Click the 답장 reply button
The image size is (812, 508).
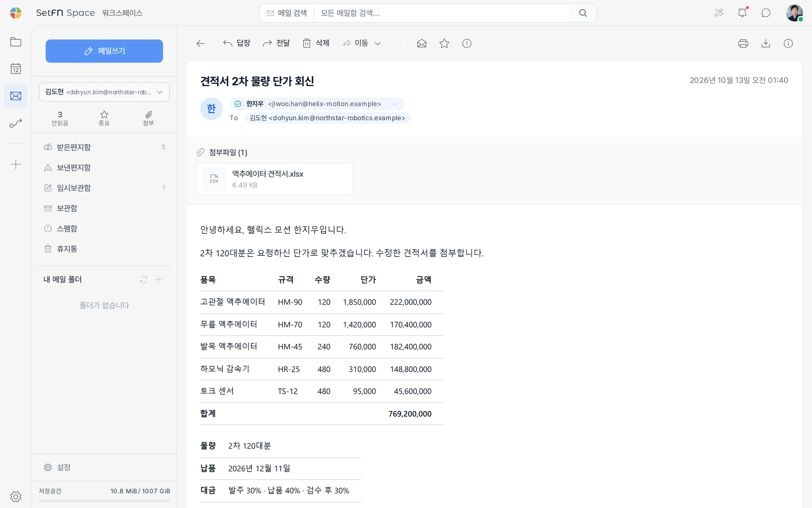coord(237,43)
